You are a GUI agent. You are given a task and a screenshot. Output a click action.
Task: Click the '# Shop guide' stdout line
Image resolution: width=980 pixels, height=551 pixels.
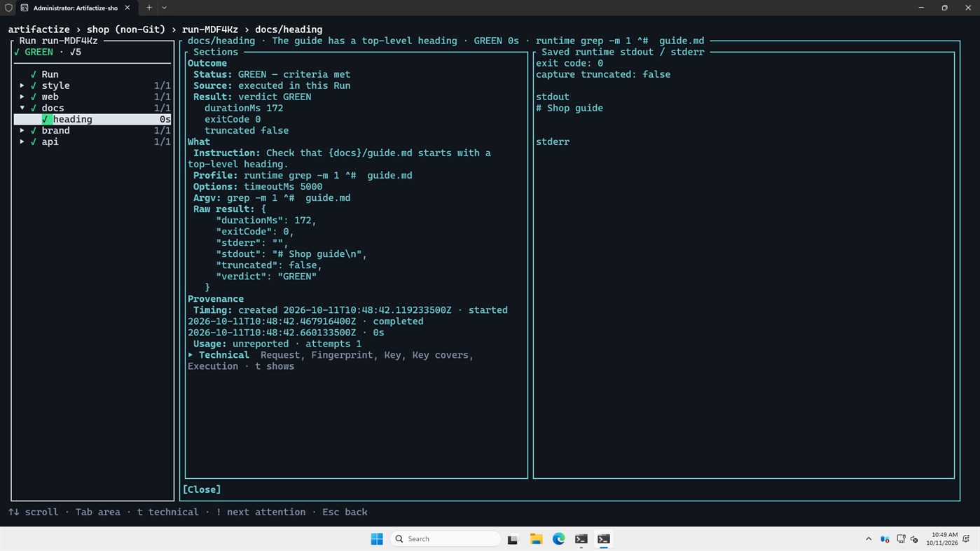click(x=570, y=108)
